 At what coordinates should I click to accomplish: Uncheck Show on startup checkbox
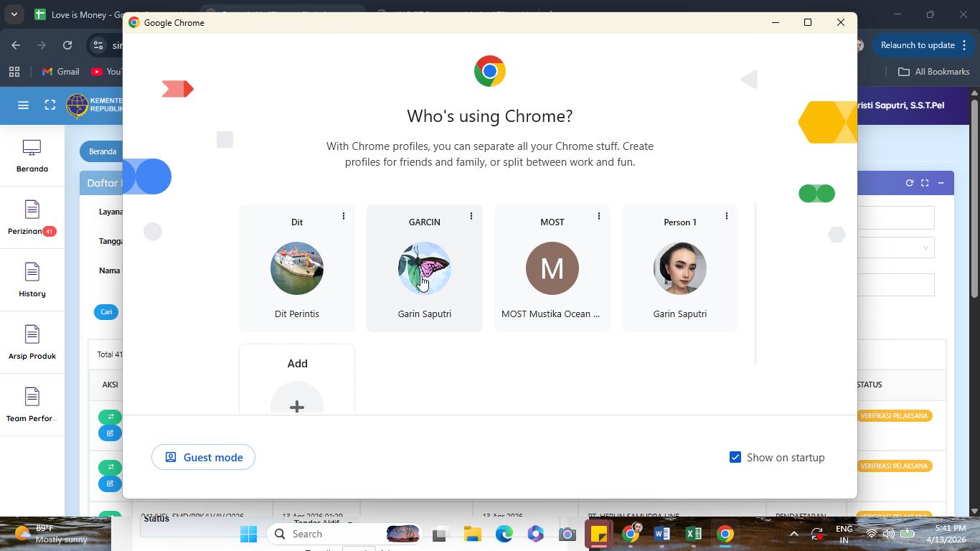tap(735, 457)
